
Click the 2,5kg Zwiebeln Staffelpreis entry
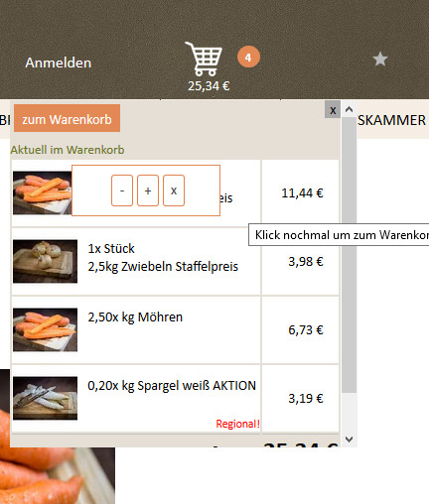click(x=163, y=266)
